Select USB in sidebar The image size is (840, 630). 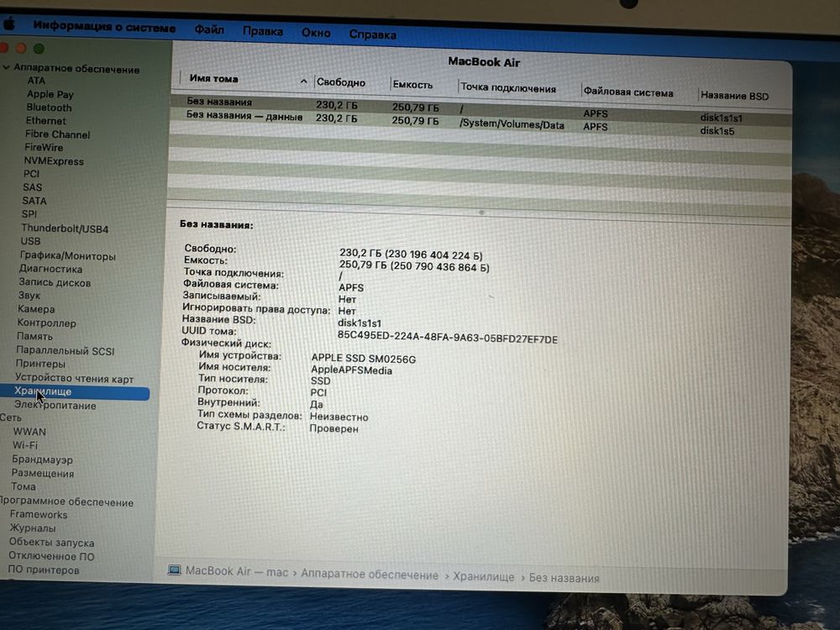pyautogui.click(x=30, y=241)
